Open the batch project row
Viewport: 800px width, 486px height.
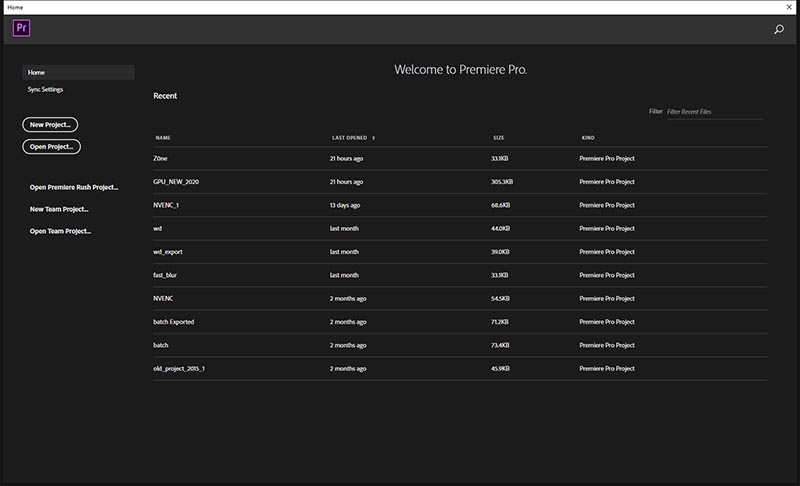click(460, 345)
